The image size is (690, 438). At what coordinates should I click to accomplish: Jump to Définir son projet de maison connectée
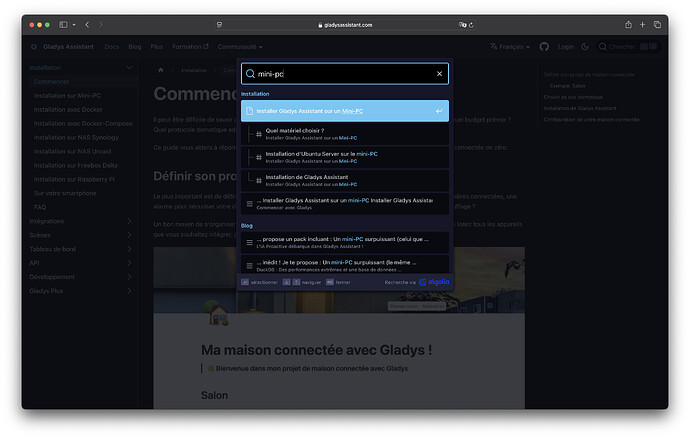589,75
